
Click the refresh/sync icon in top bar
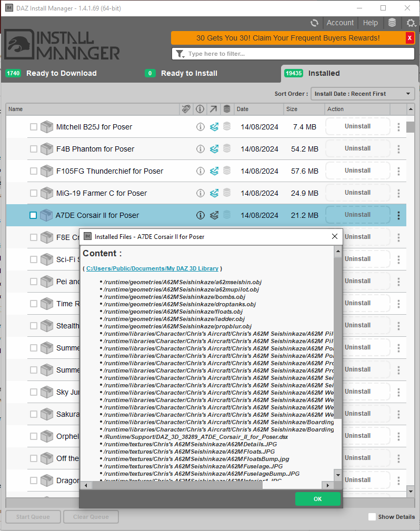click(314, 23)
